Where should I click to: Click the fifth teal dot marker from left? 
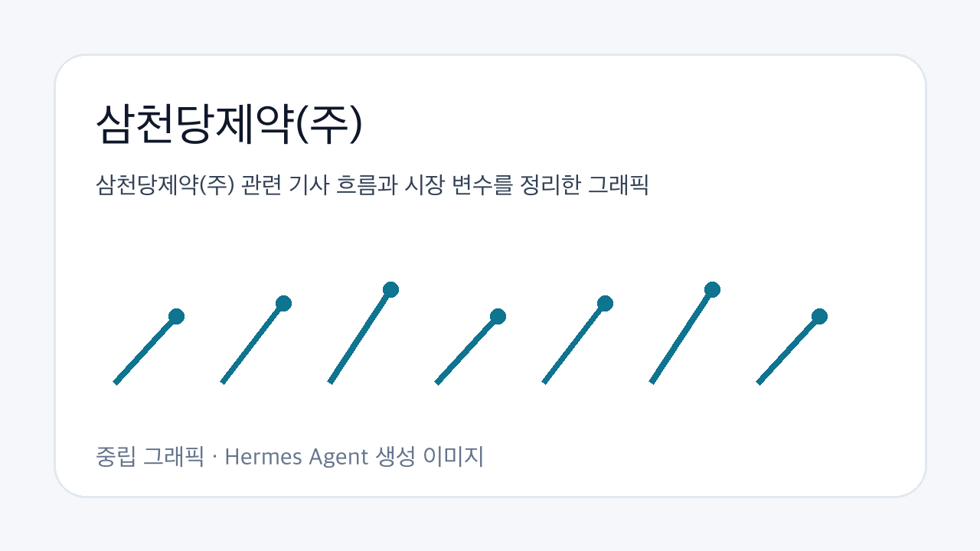(x=605, y=303)
